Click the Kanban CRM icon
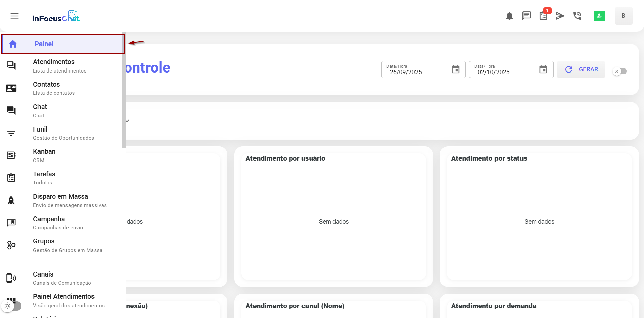 pos(11,155)
